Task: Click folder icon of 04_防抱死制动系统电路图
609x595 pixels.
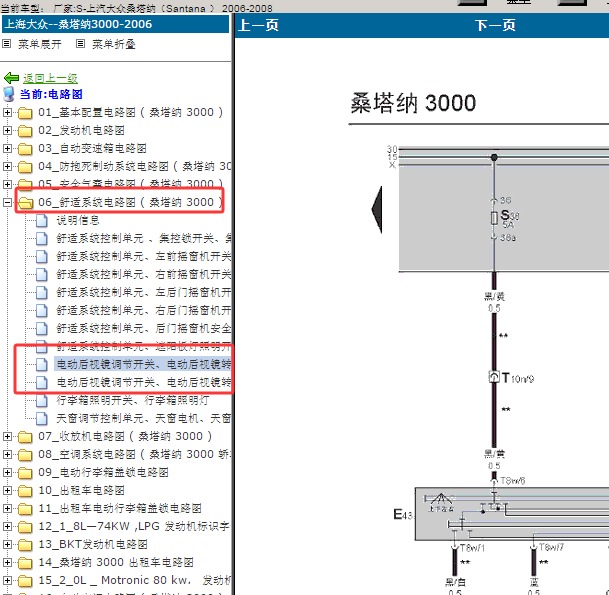Action: point(25,167)
